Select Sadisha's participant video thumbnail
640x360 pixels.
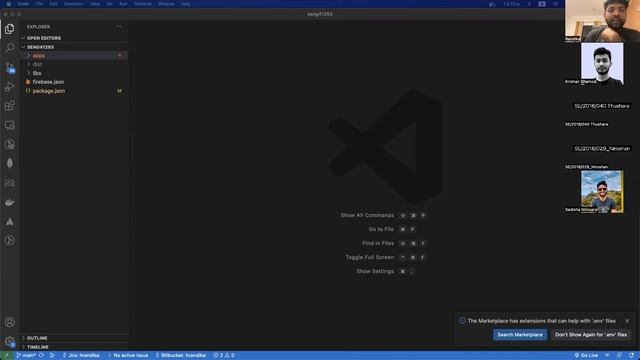(x=602, y=192)
